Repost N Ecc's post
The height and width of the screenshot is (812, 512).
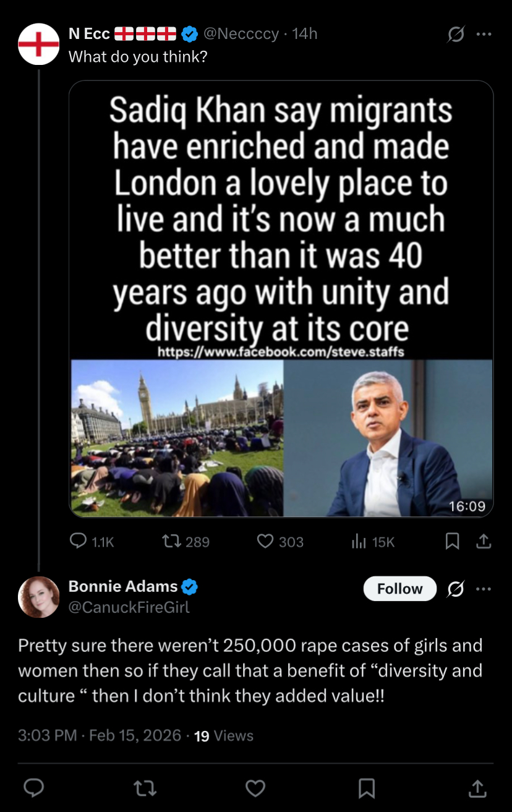point(169,542)
